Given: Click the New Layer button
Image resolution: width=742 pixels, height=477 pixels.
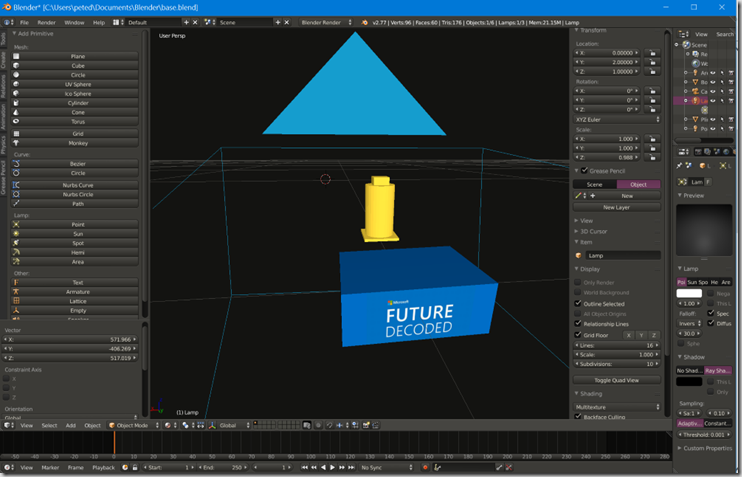Looking at the screenshot, I should coord(617,207).
